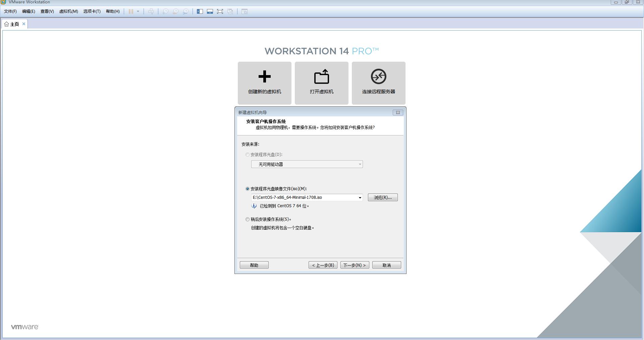
Task: Click the 下一步(N) next button
Action: [355, 265]
